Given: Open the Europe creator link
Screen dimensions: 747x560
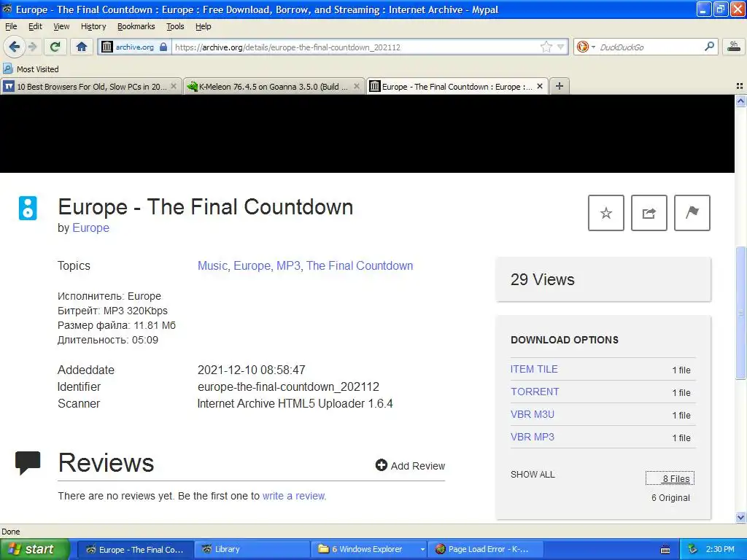Looking at the screenshot, I should (x=90, y=227).
